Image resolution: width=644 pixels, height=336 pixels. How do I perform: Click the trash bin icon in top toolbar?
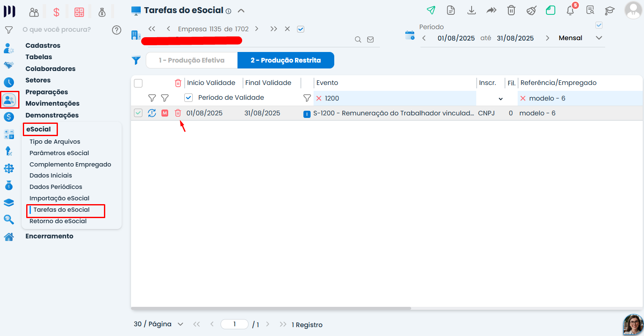(x=511, y=10)
